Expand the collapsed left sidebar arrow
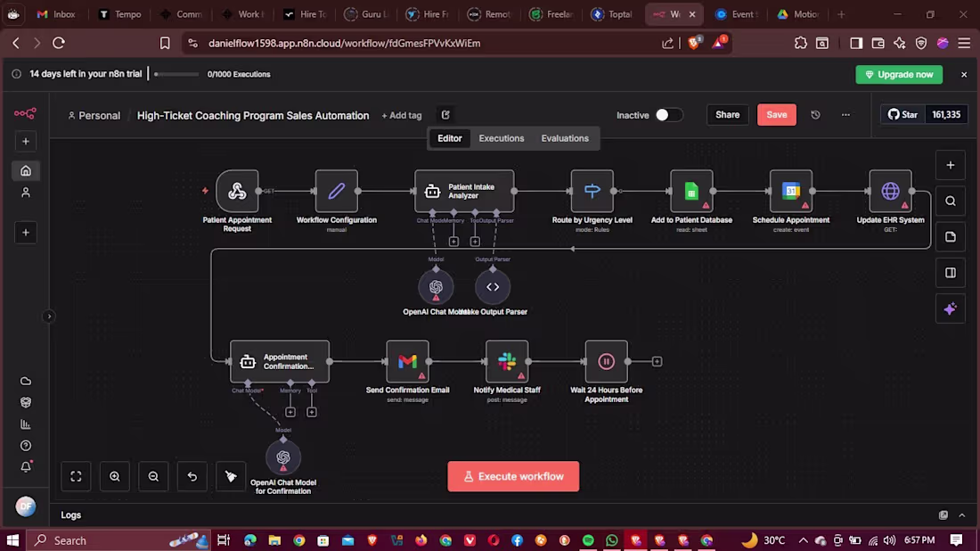 click(49, 317)
